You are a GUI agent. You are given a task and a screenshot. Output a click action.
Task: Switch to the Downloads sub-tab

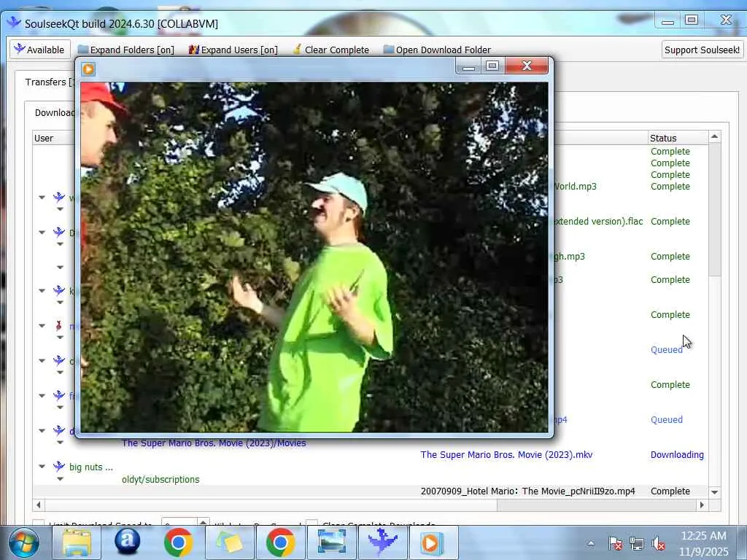pyautogui.click(x=54, y=112)
